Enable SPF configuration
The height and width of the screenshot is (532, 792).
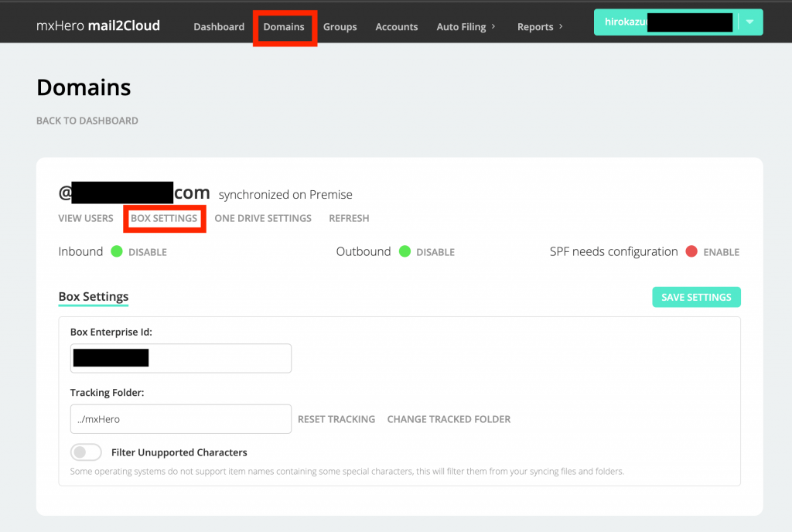point(722,252)
